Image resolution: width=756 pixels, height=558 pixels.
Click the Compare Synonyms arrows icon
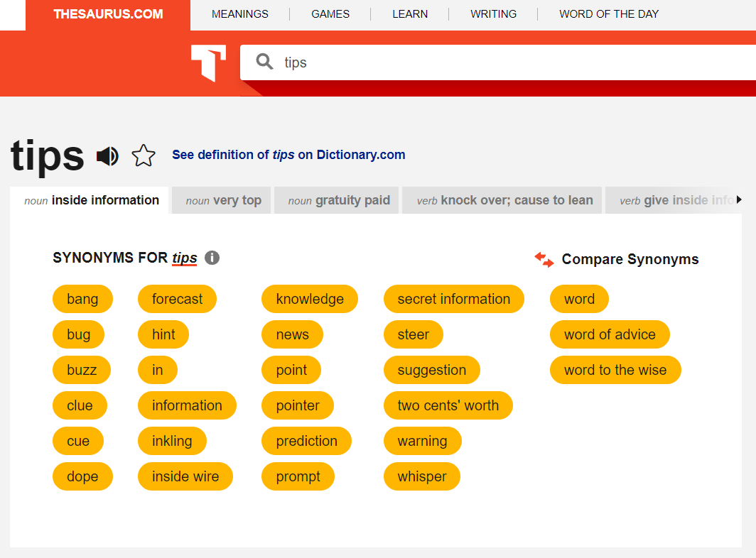(544, 259)
